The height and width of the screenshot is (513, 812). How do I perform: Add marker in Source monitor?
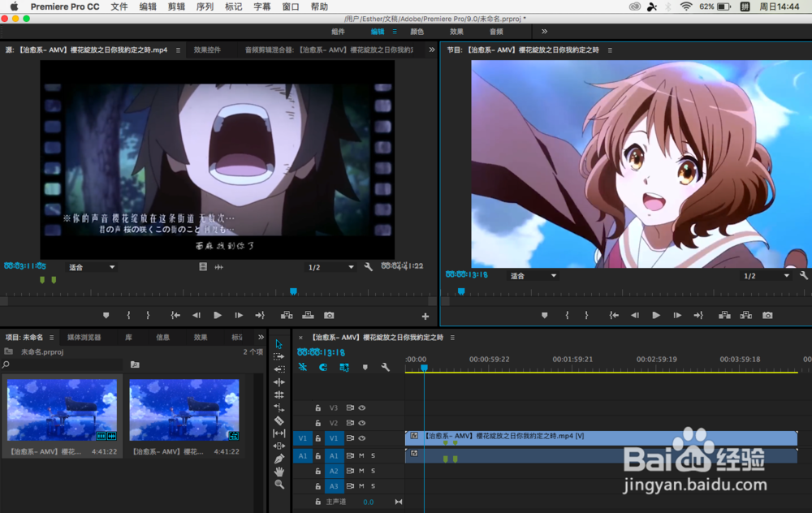click(x=106, y=315)
